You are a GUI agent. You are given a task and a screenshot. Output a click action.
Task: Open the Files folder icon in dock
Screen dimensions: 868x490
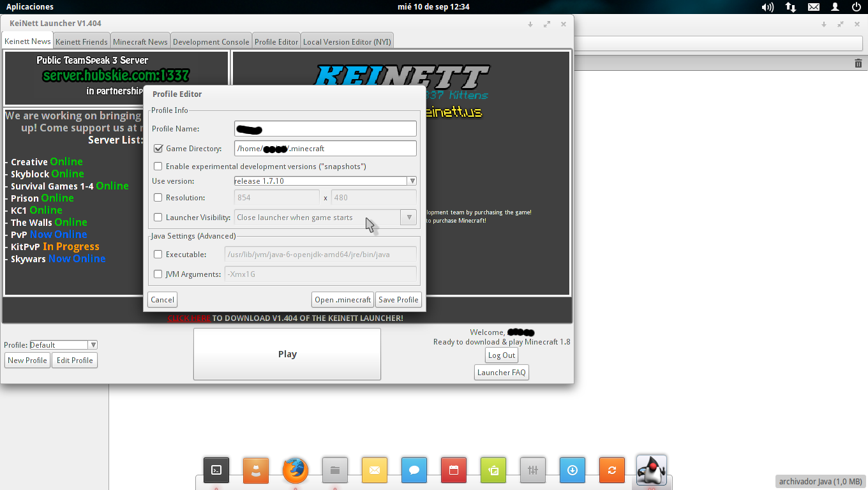pos(335,470)
